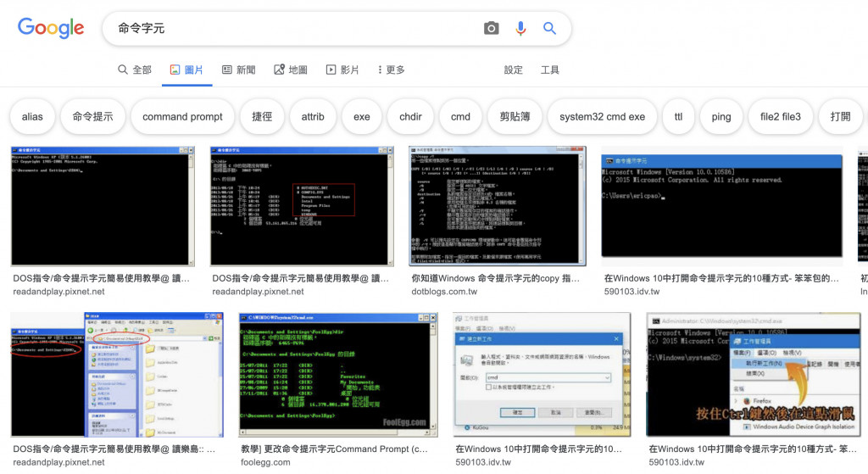868x474 pixels.
Task: Open thumbnail with explorer and red ovals
Action: pos(117,375)
